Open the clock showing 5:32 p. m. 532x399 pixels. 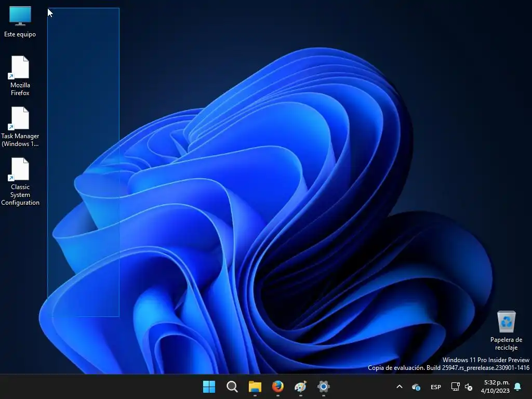[495, 387]
